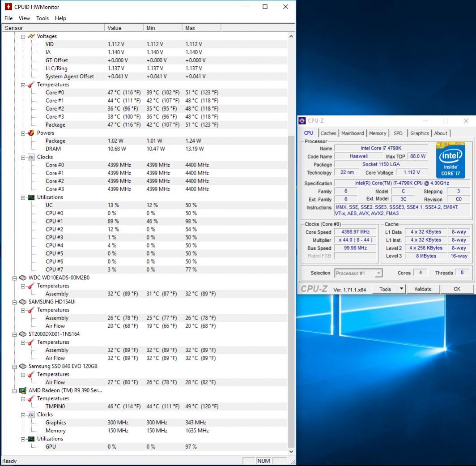Screen dimensions: 476x466
Task: Click the OK button in CPU-Z
Action: (457, 289)
